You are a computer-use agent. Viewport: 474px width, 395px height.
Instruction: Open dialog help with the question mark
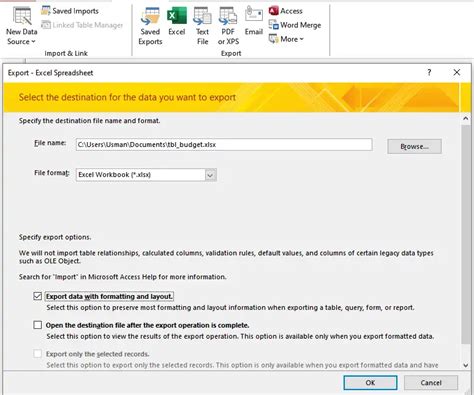click(x=429, y=72)
